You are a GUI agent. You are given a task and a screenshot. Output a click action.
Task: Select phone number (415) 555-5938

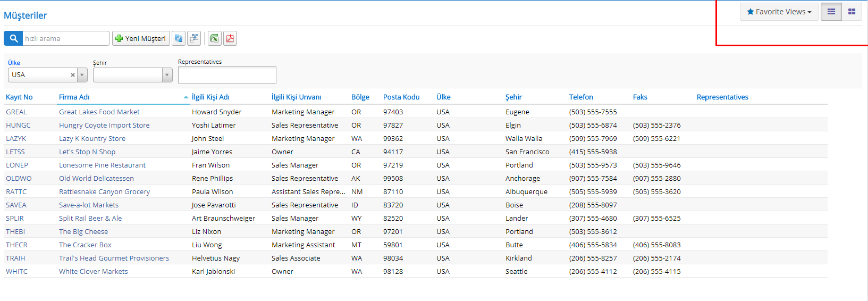click(x=593, y=152)
